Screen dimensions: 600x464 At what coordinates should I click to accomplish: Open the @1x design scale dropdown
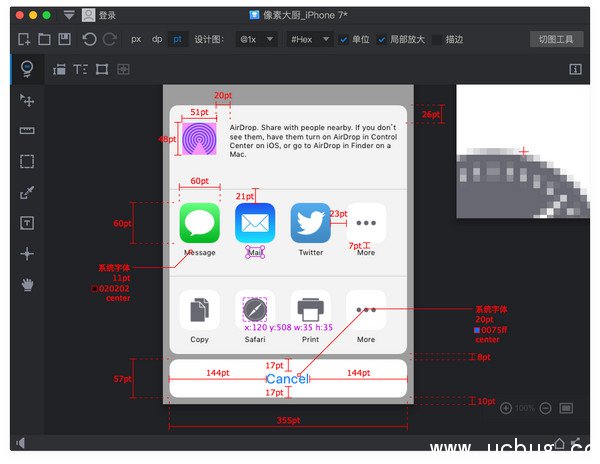click(255, 39)
